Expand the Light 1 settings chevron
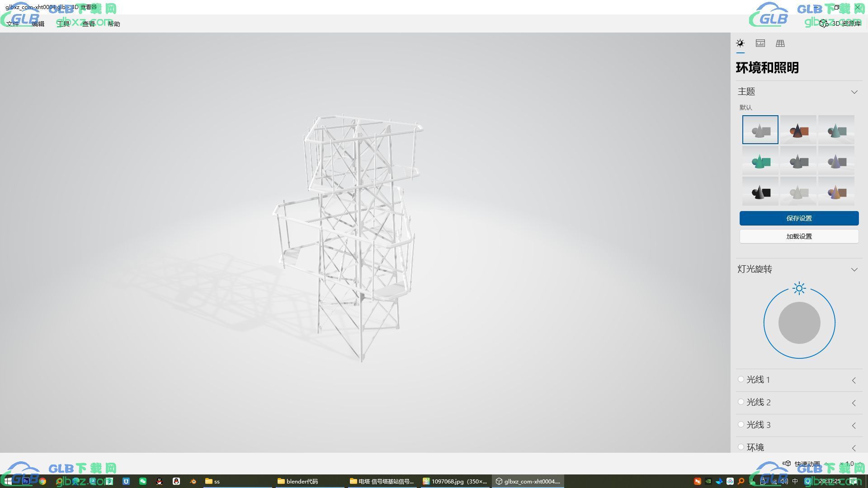 tap(854, 380)
